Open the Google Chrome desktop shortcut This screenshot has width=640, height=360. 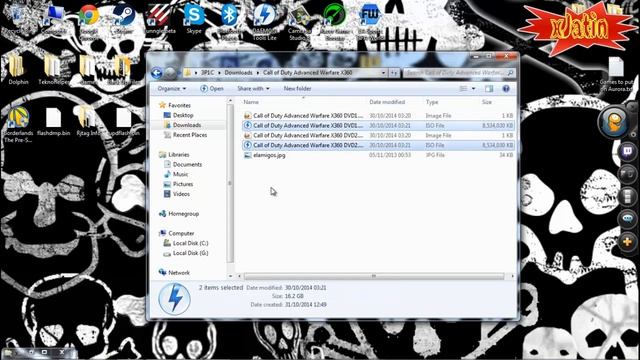coord(89,20)
